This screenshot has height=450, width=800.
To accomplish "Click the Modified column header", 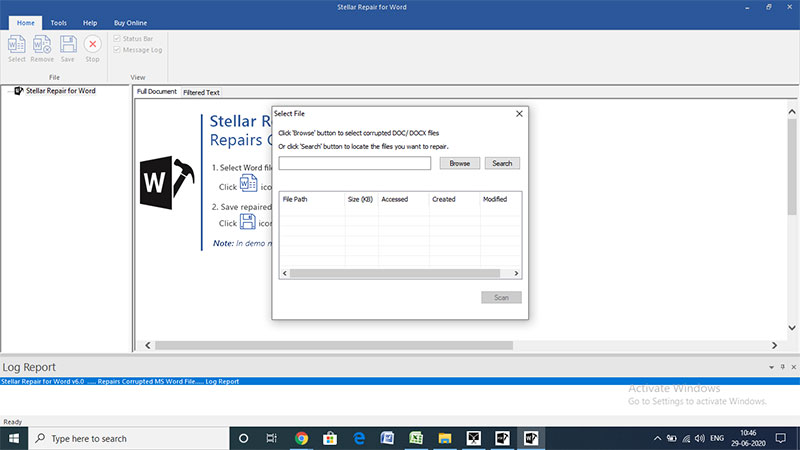I will (x=501, y=199).
